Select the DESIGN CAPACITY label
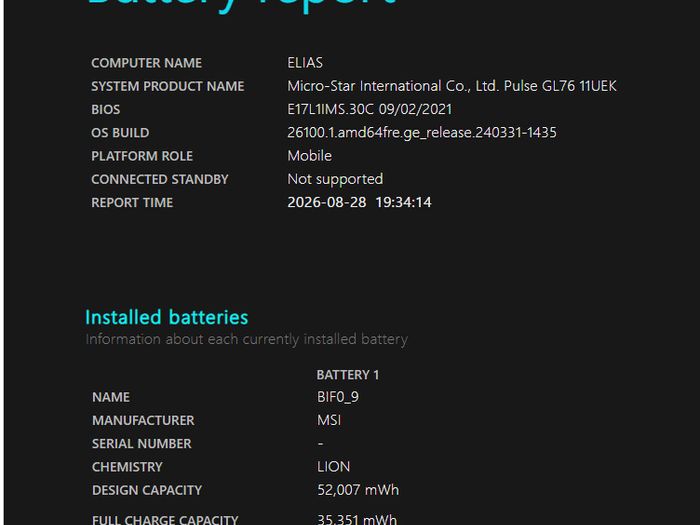Image resolution: width=700 pixels, height=525 pixels. 147,490
